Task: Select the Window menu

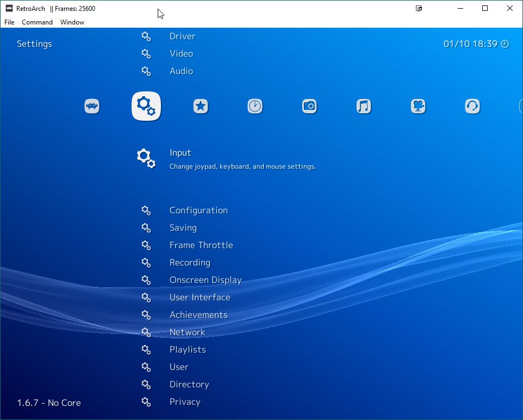Action: 72,22
